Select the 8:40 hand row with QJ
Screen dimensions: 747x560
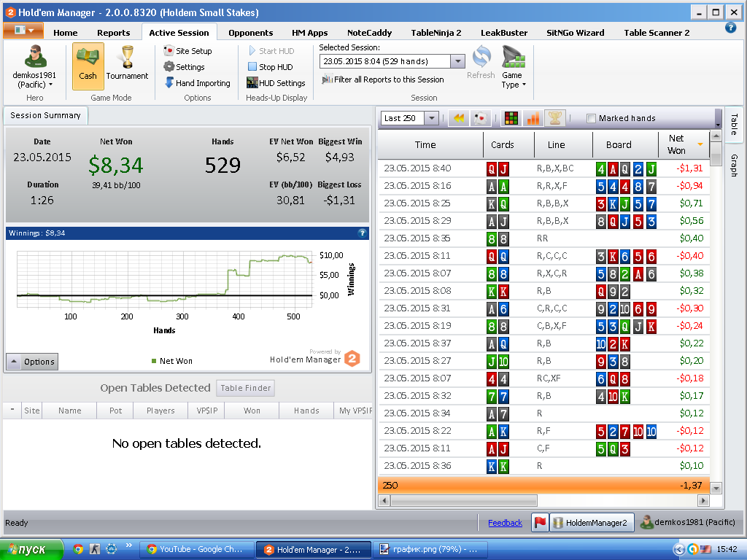click(543, 168)
